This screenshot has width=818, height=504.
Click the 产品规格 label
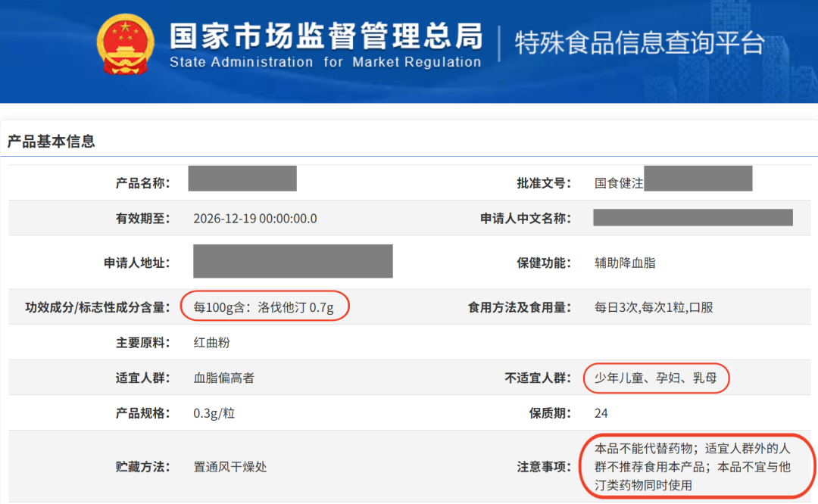pos(142,413)
